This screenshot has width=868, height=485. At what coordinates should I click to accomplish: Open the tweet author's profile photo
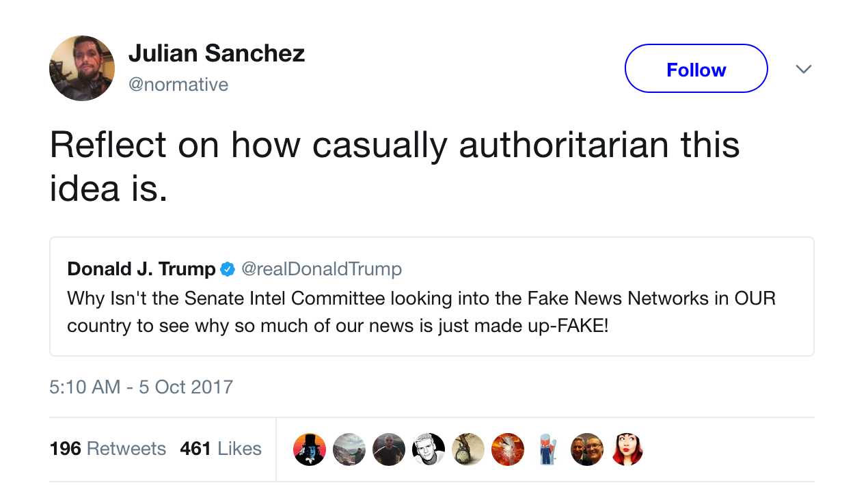[x=82, y=68]
